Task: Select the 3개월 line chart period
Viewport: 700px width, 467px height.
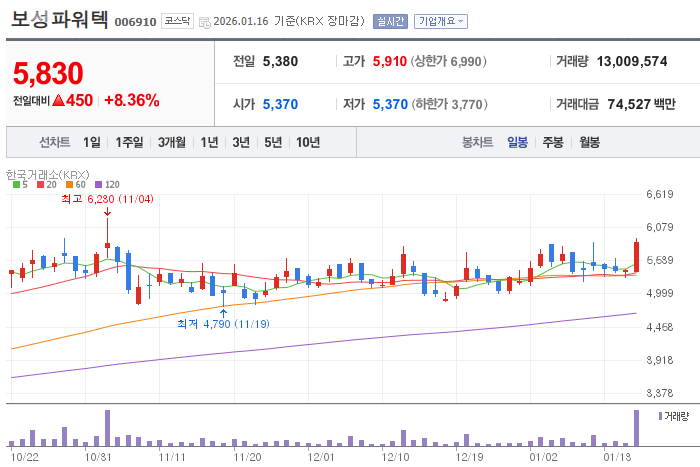Action: coord(172,142)
